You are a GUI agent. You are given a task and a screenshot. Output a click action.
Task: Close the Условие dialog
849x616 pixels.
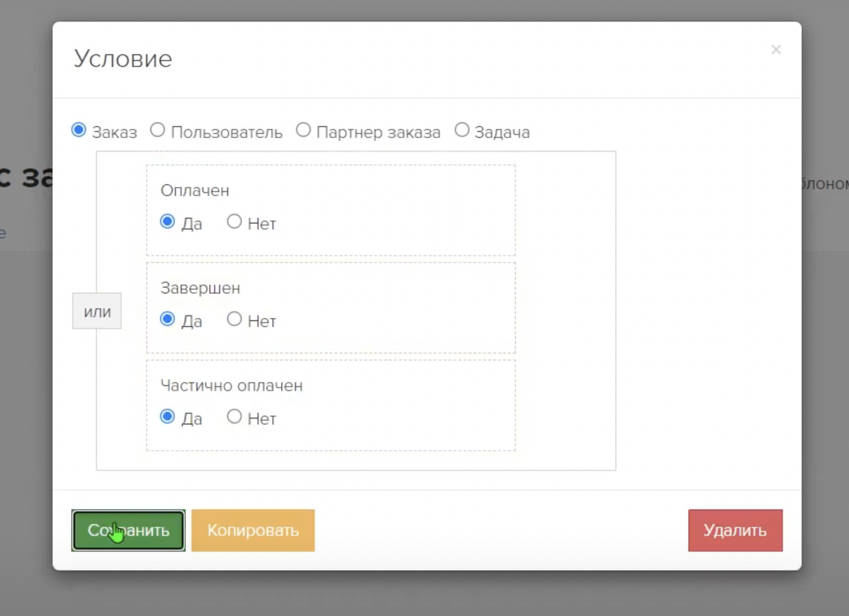[x=776, y=49]
